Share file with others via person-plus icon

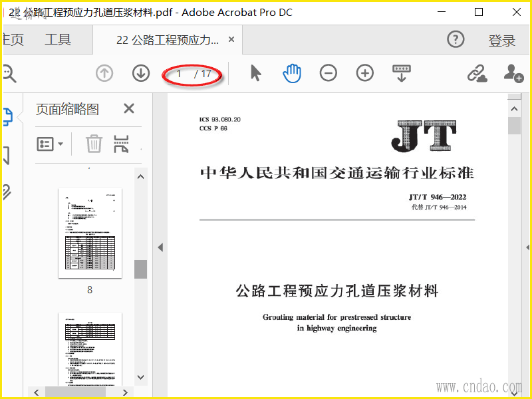point(513,73)
